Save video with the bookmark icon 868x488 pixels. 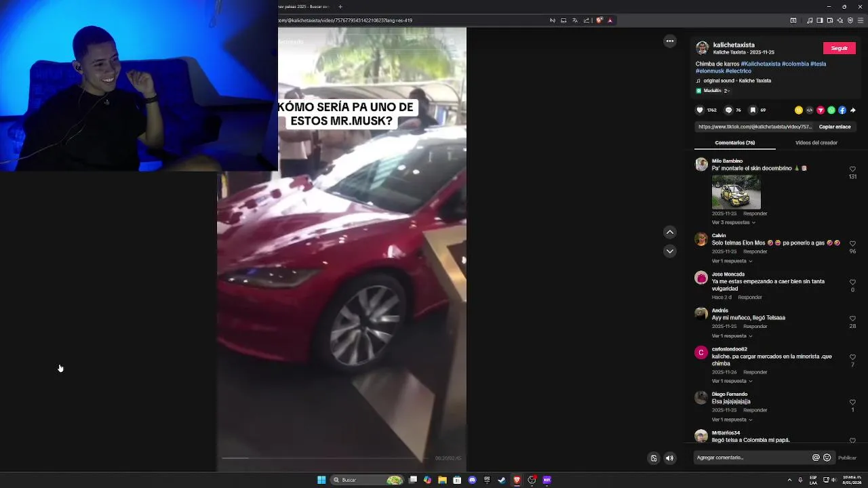pyautogui.click(x=753, y=110)
